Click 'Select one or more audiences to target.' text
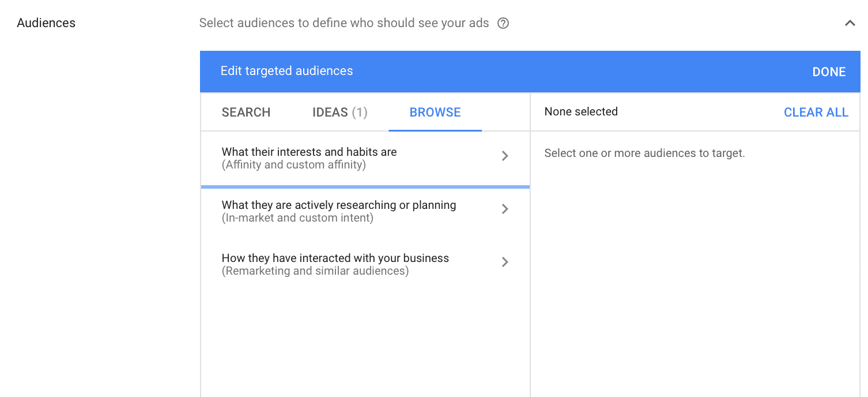The width and height of the screenshot is (868, 397). 645,153
